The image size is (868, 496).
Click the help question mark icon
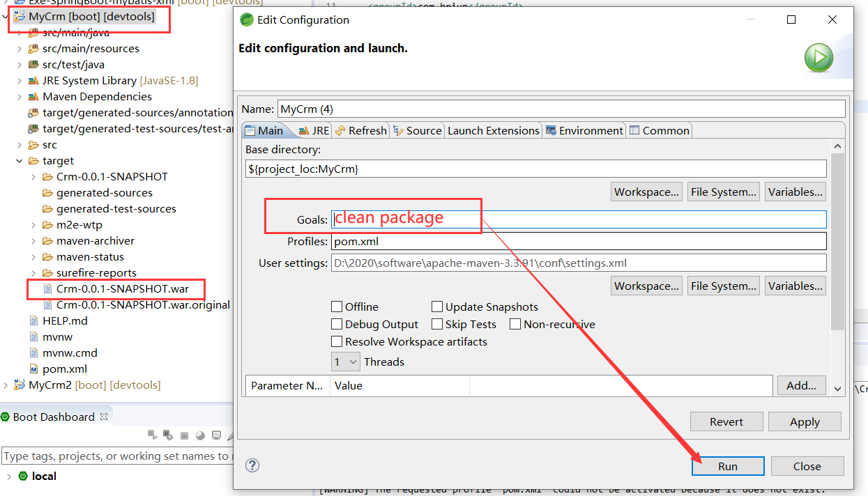coord(253,465)
